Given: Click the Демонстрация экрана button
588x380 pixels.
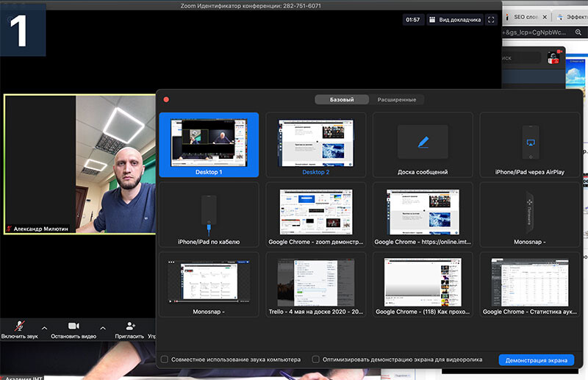Looking at the screenshot, I should pyautogui.click(x=537, y=360).
